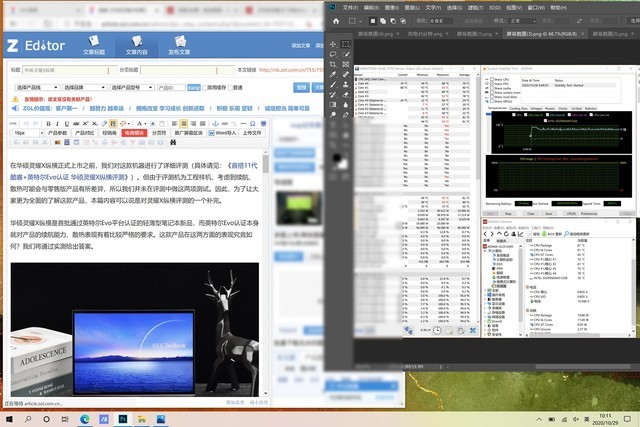This screenshot has height=427, width=640.
Task: Open the Photoshop 文件(F) menu
Action: [350, 7]
